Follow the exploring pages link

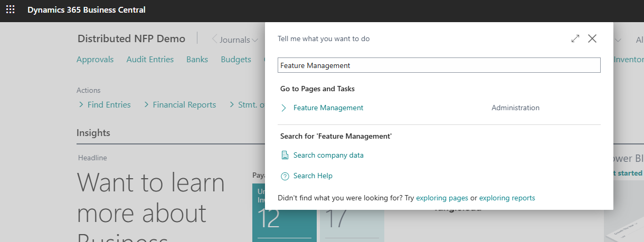pos(442,198)
